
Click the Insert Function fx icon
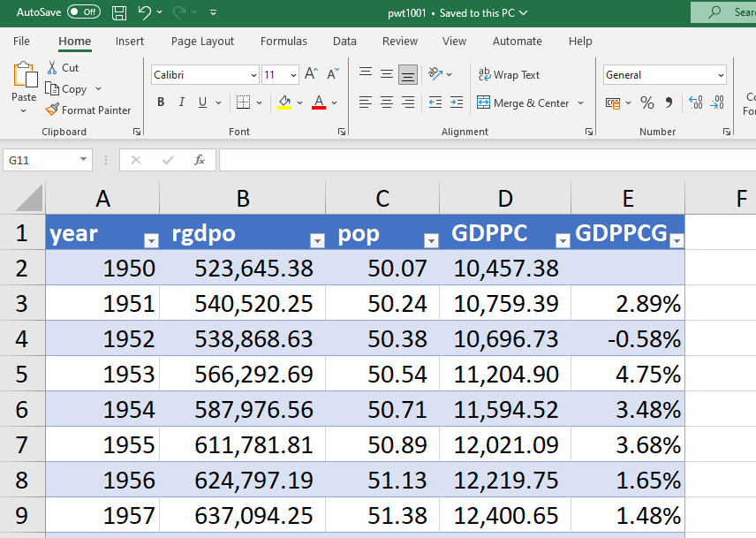tap(200, 160)
